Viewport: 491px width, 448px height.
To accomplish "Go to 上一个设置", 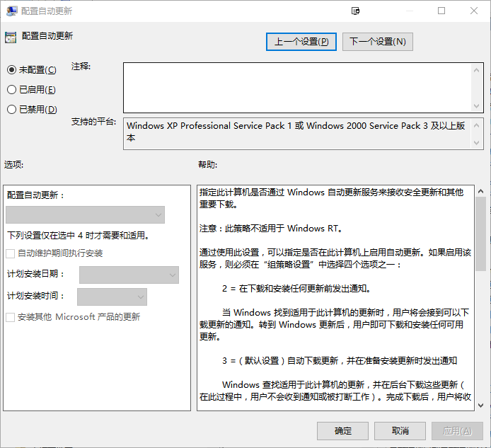I will tap(301, 42).
